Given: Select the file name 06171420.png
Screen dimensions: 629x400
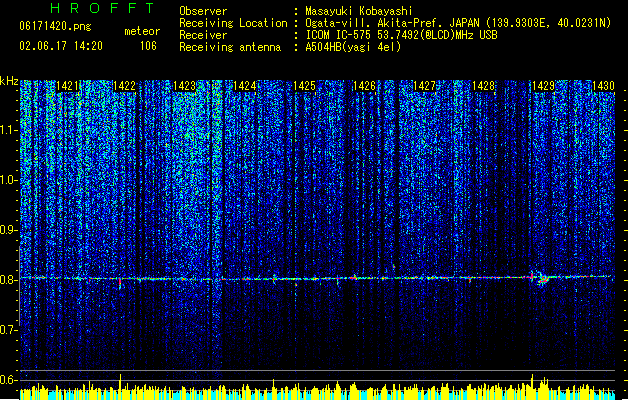Looking at the screenshot, I should click(55, 26).
